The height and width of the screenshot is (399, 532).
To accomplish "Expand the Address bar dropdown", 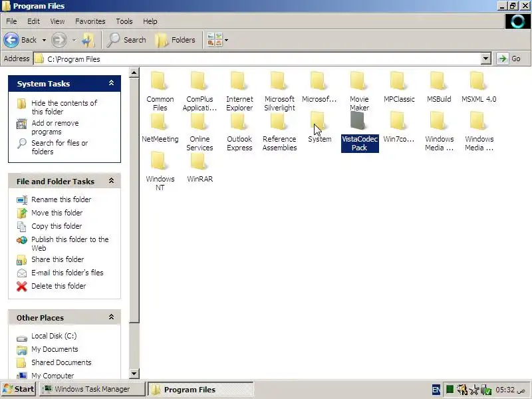I will (x=486, y=59).
